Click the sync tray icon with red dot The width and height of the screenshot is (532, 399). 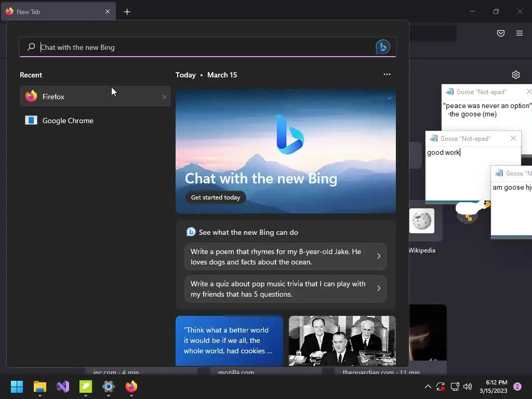click(x=441, y=387)
